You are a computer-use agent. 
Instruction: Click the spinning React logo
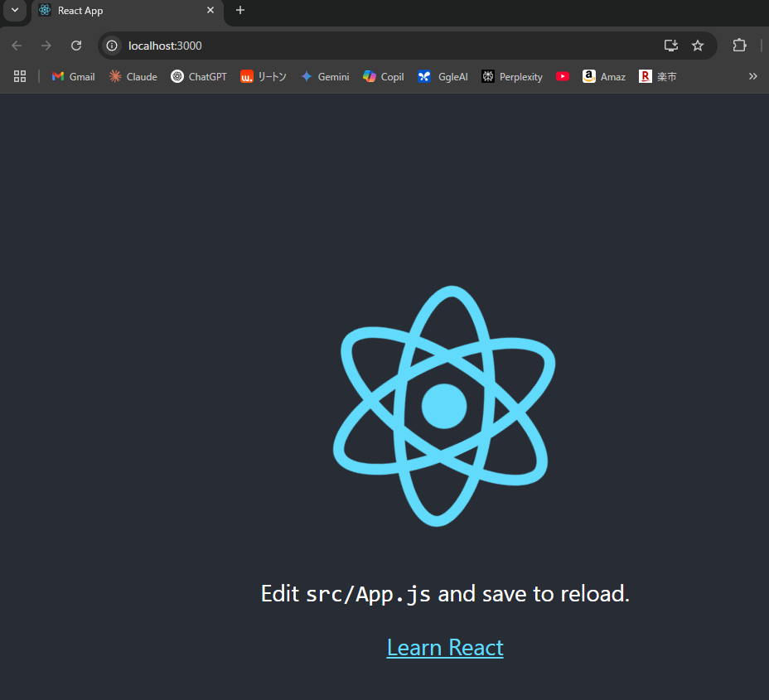[x=444, y=406]
